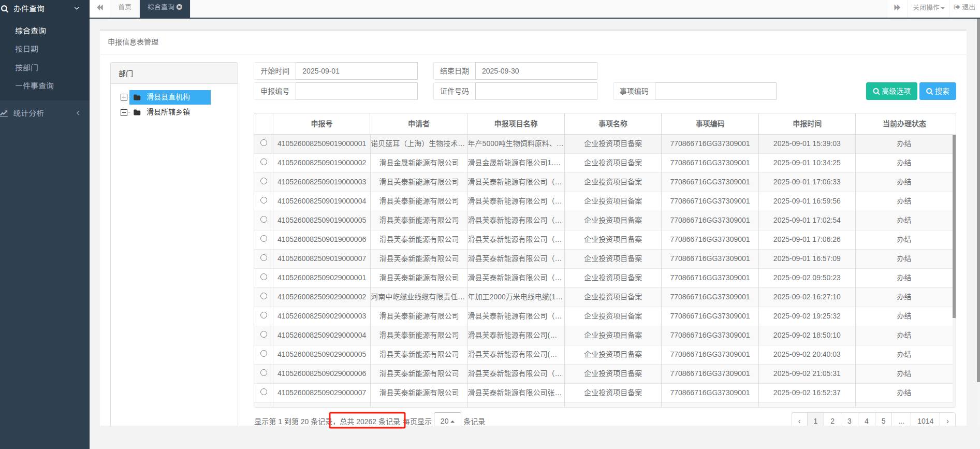Click the folder icon of 滑县所辖乡镇
Screen dimensions: 980x449
(x=137, y=112)
